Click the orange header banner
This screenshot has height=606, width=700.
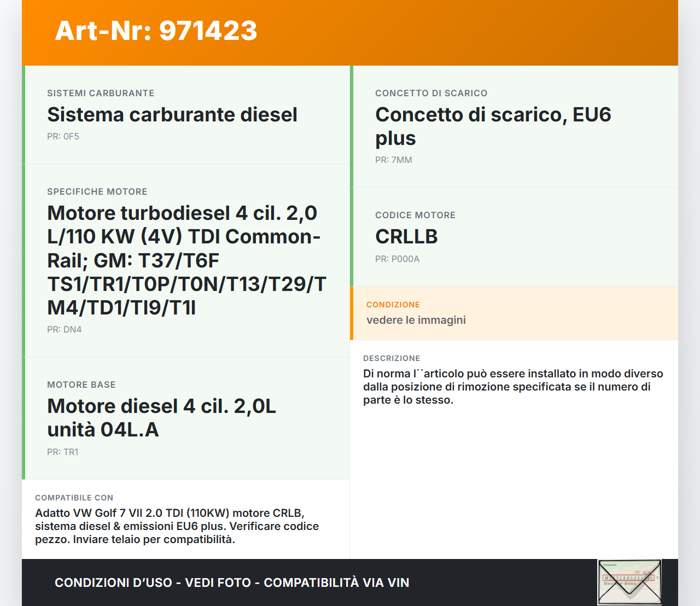pyautogui.click(x=350, y=32)
